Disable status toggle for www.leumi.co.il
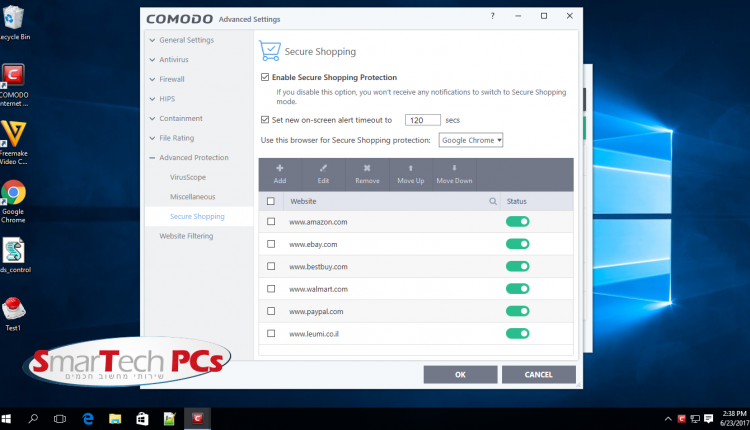Viewport: 750px width, 430px height. click(518, 333)
